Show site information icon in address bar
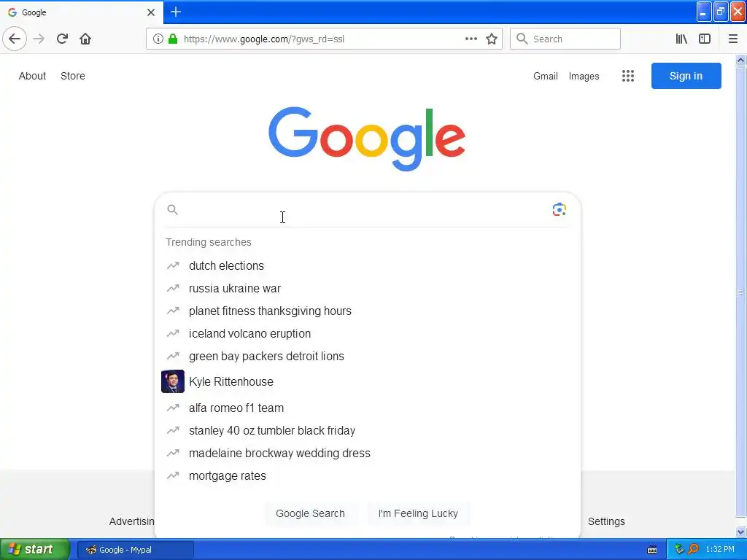Viewport: 747px width, 560px height. (x=158, y=39)
